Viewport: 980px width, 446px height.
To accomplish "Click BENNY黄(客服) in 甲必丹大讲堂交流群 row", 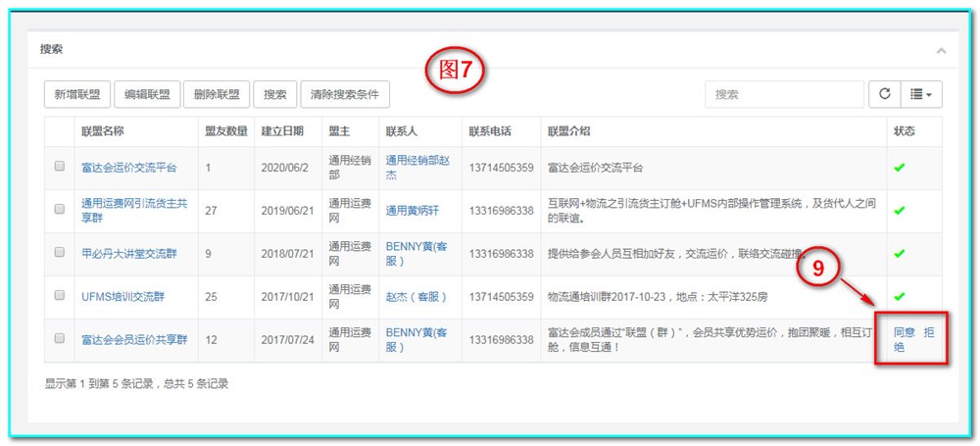I will point(416,254).
